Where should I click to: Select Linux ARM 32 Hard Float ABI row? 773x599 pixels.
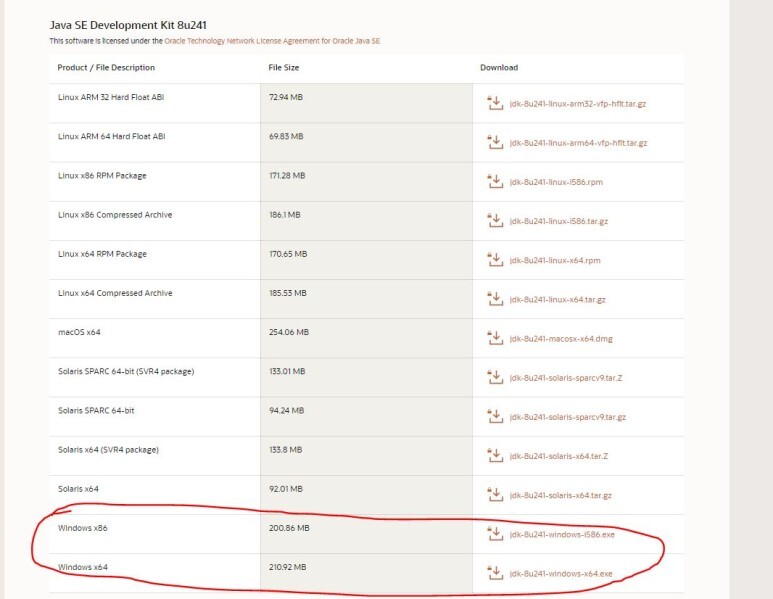366,103
